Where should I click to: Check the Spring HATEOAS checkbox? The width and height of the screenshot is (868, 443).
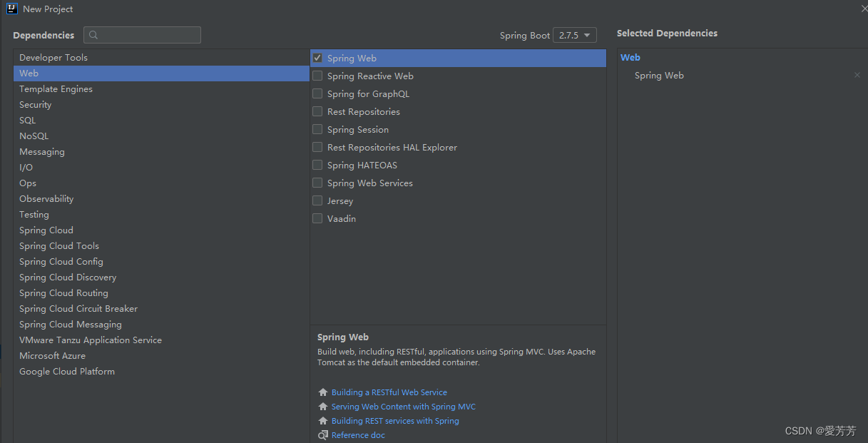coord(317,165)
